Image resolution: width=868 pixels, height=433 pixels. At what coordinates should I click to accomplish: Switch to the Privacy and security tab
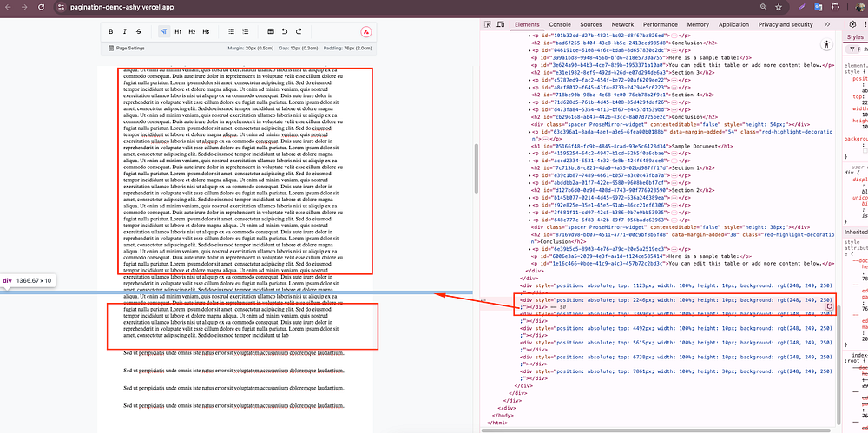(x=786, y=24)
